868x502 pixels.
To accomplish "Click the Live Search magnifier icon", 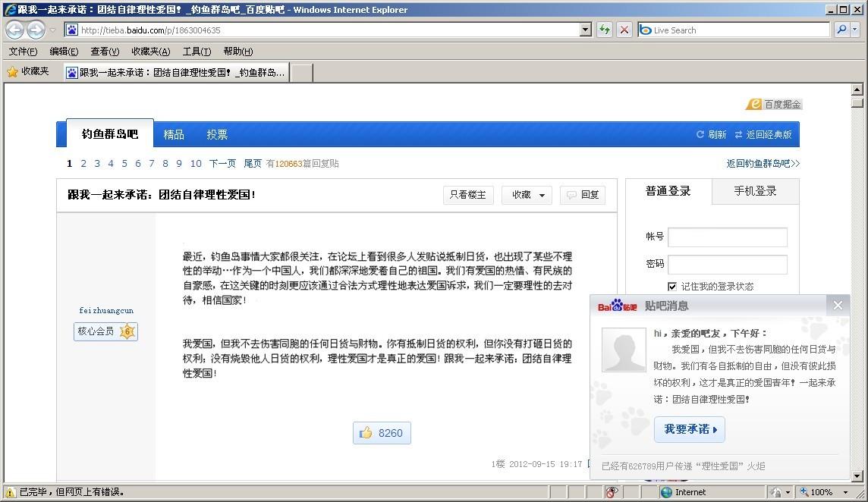I will [x=841, y=30].
